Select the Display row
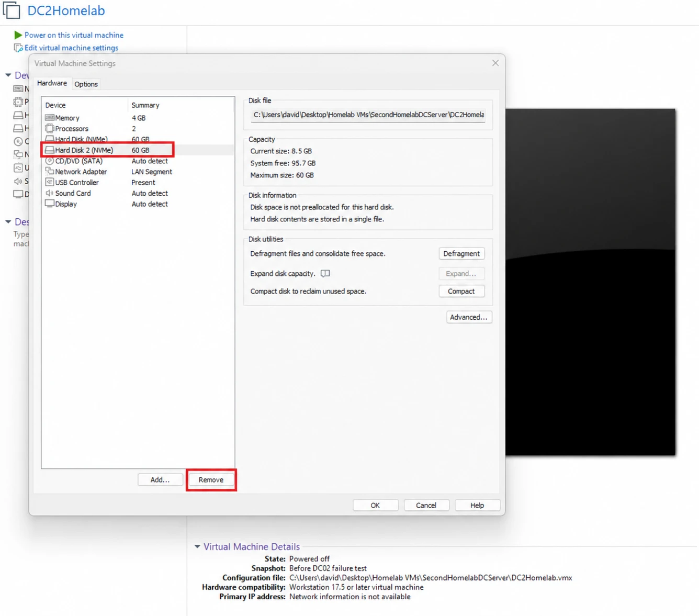The image size is (699, 616). click(x=138, y=204)
